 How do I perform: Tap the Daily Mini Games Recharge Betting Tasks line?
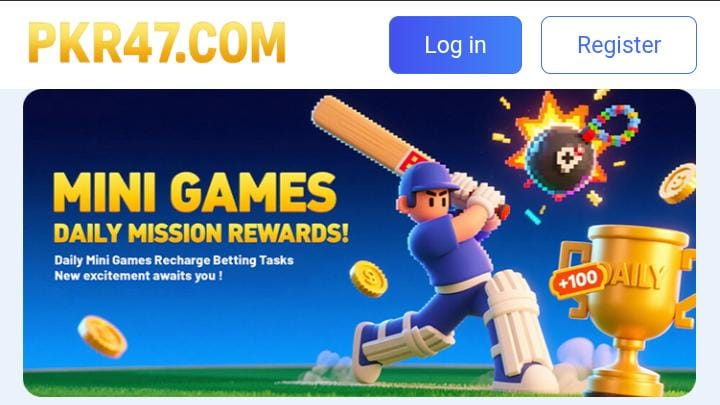pyautogui.click(x=174, y=260)
